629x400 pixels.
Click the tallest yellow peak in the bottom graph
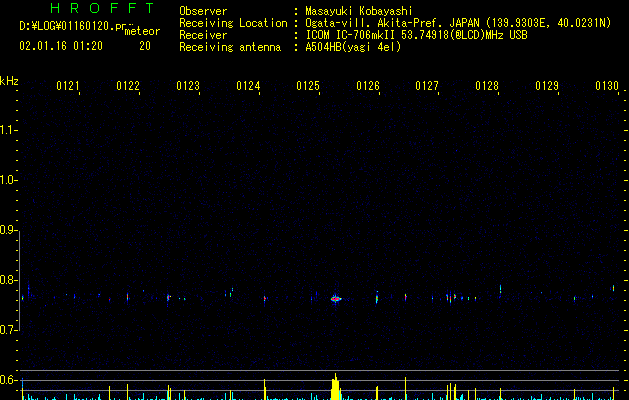coord(335,387)
